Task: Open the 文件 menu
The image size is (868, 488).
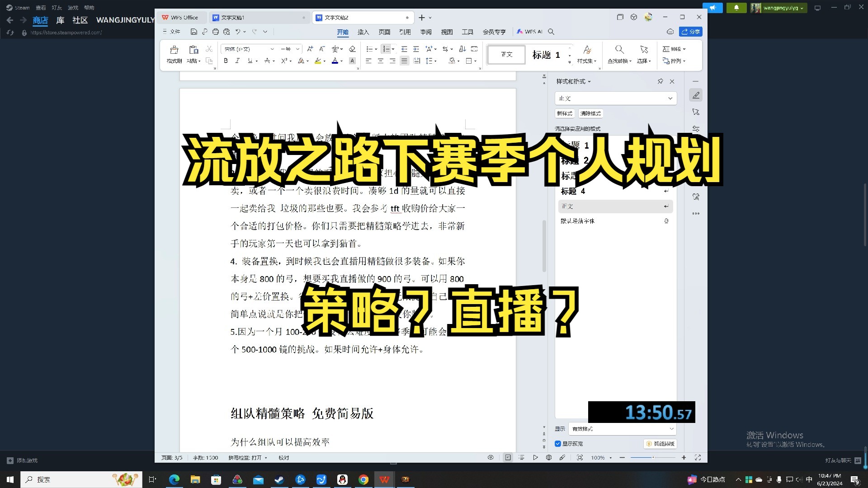Action: pyautogui.click(x=171, y=32)
